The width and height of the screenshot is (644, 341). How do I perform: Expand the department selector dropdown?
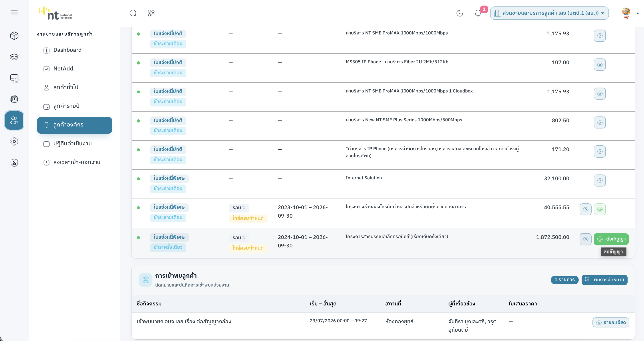coord(549,13)
